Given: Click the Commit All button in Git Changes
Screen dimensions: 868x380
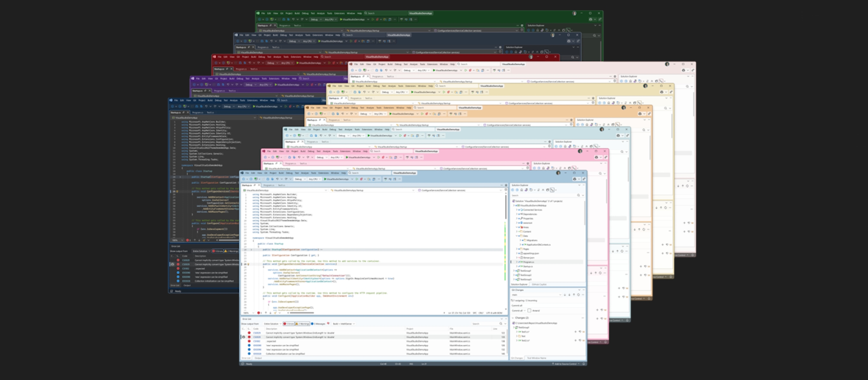Looking at the screenshot, I should pyautogui.click(x=518, y=311).
